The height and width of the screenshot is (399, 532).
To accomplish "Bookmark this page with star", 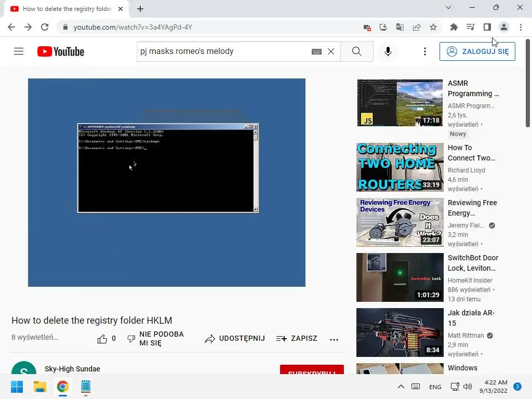I will [433, 27].
